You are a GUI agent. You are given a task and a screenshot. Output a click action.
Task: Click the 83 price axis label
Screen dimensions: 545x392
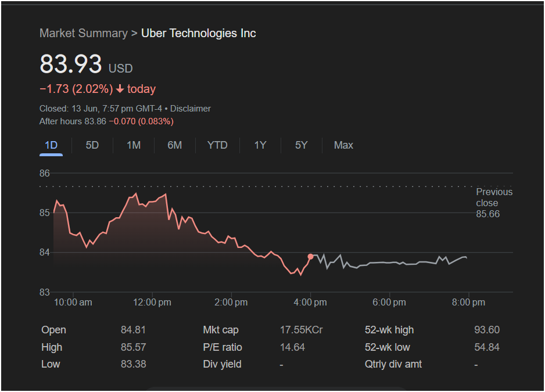pyautogui.click(x=45, y=292)
